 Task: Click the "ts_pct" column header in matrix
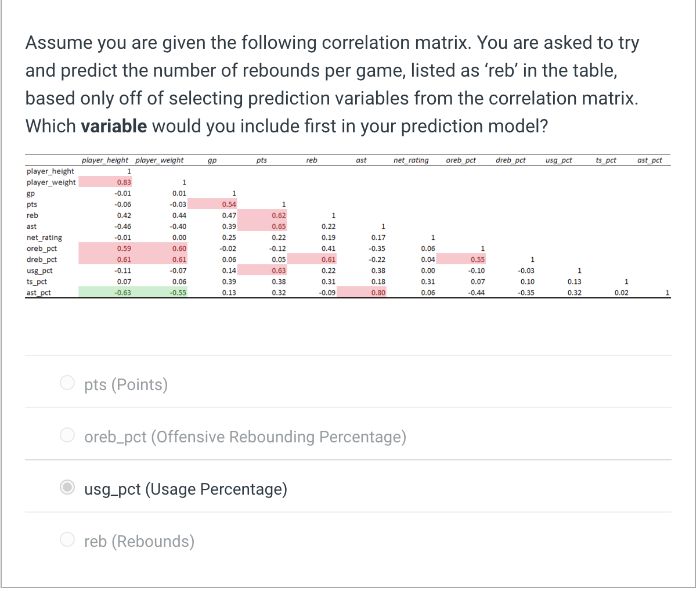(606, 160)
